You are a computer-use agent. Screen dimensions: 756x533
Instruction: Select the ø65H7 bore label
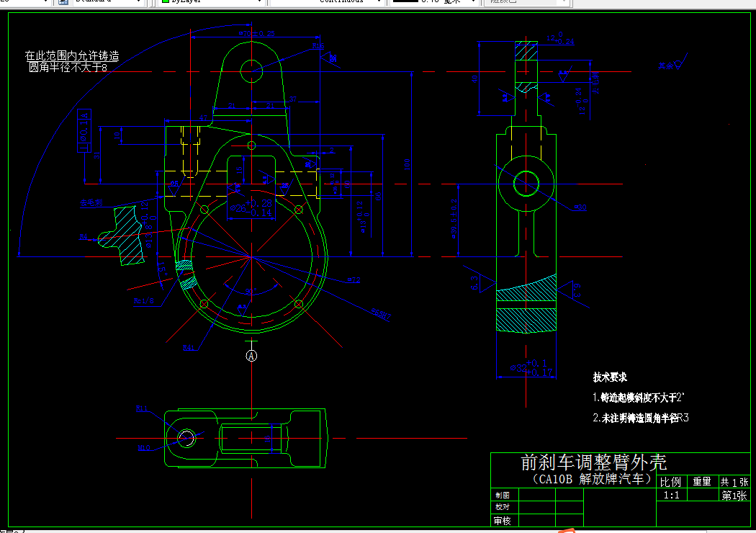381,313
